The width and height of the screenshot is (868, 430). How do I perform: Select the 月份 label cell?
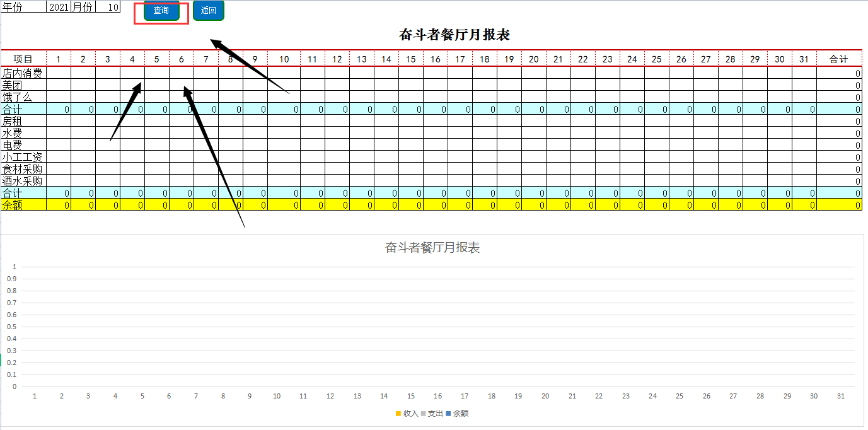pos(83,8)
